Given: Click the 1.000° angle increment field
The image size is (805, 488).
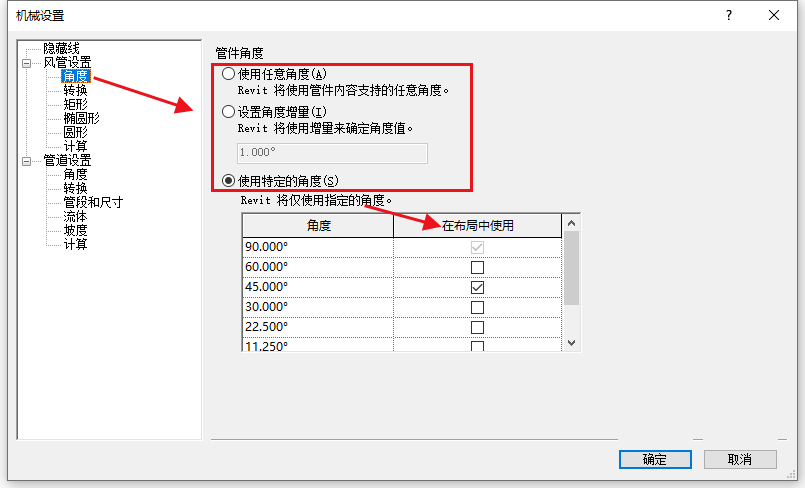Looking at the screenshot, I should pyautogui.click(x=332, y=153).
